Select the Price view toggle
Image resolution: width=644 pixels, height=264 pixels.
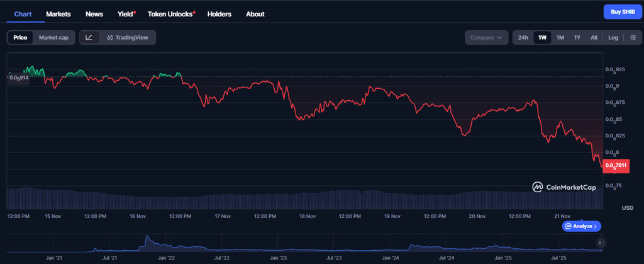coord(20,38)
